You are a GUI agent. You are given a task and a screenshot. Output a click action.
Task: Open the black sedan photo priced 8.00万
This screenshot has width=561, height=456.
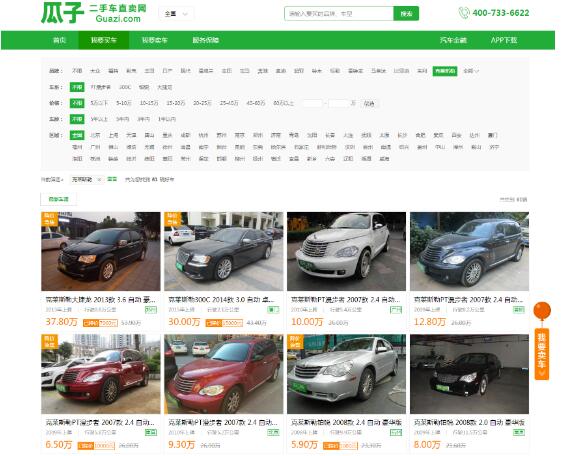pos(469,374)
